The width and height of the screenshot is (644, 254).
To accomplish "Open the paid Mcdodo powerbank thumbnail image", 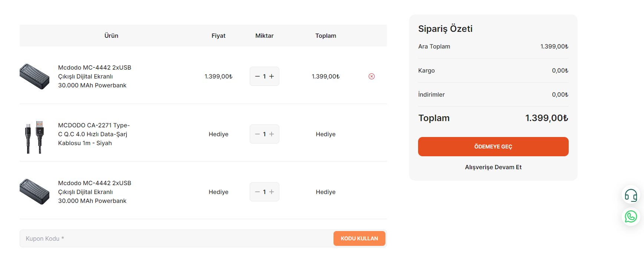I will pos(34,76).
